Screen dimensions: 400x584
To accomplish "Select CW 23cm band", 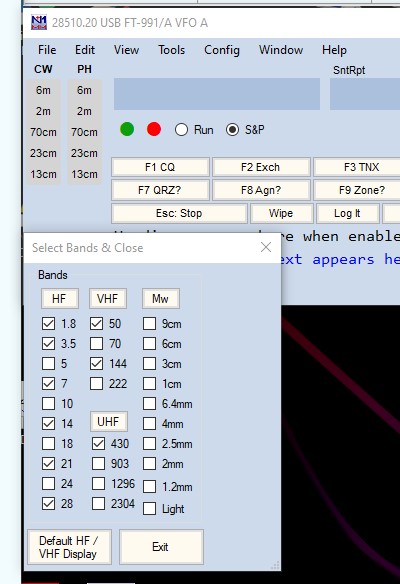I will pos(43,153).
